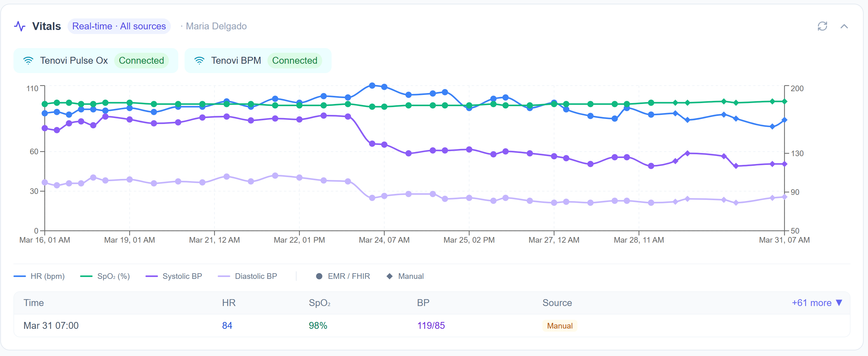Collapse the Vitals panel with the chevron
The width and height of the screenshot is (868, 356).
[x=845, y=26]
